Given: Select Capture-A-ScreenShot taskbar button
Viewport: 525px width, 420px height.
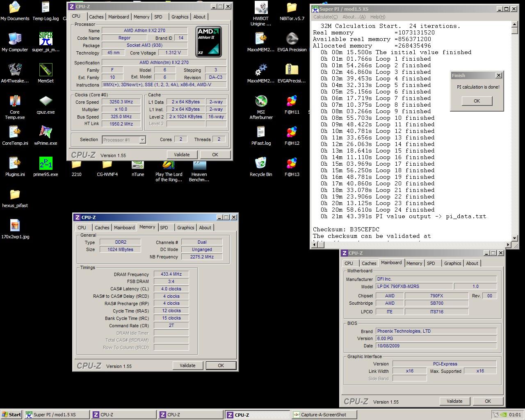Looking at the screenshot, I should 324,415.
